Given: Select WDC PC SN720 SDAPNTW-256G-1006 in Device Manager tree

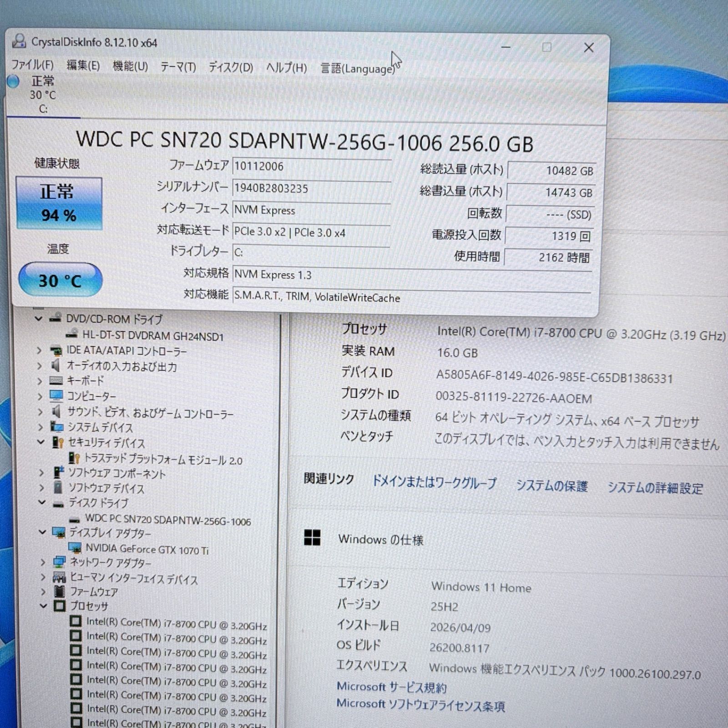Looking at the screenshot, I should point(168,520).
